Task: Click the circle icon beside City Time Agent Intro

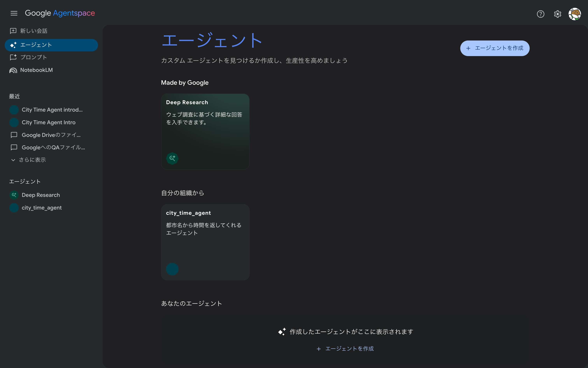Action: 14,122
